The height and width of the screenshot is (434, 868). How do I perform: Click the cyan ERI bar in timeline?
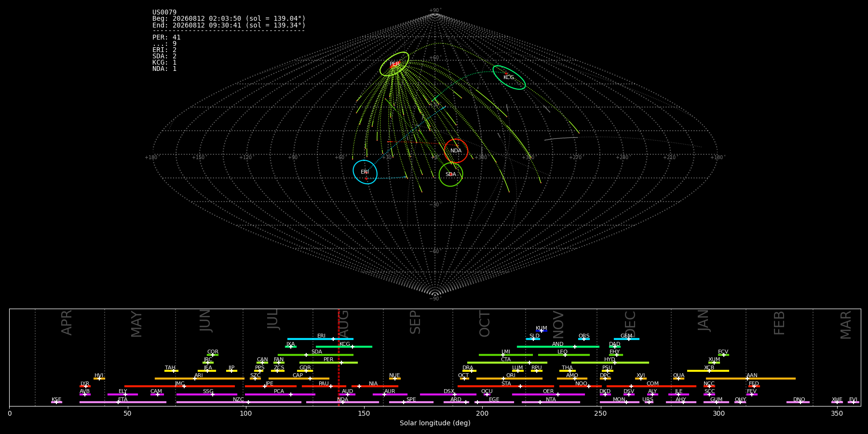point(320,339)
